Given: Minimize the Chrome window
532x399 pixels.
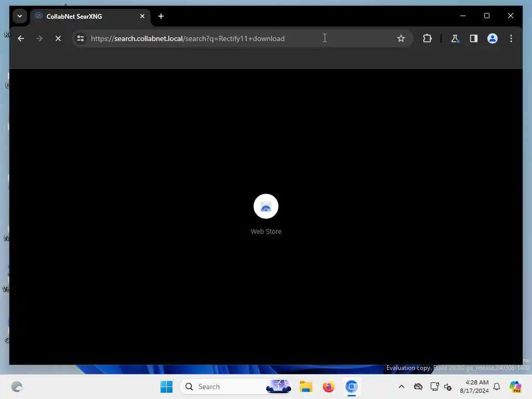Looking at the screenshot, I should click(463, 16).
